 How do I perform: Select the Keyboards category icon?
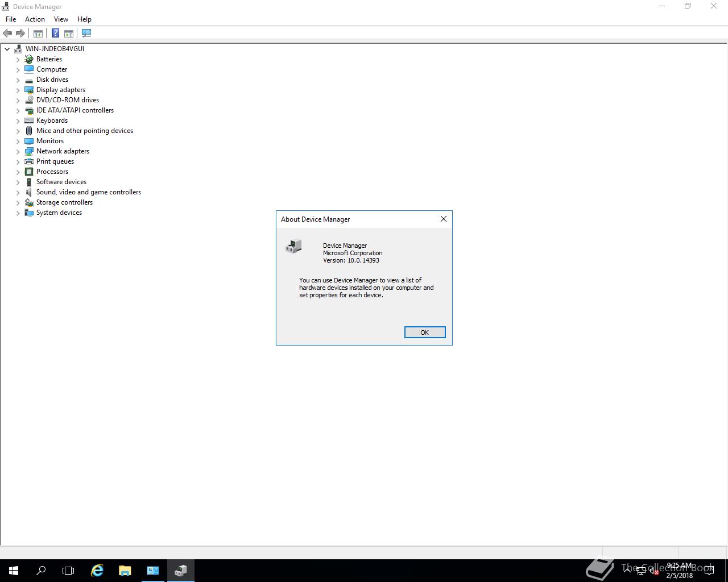pyautogui.click(x=29, y=120)
